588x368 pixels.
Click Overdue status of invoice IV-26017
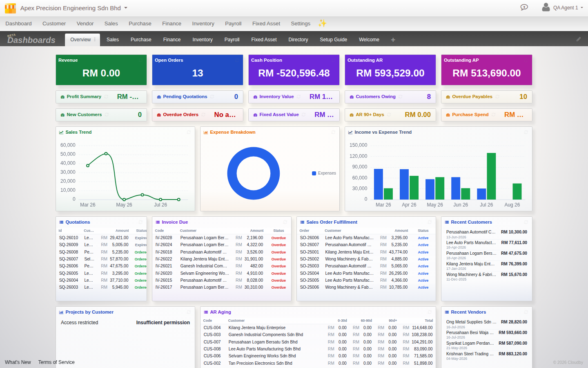278,287
